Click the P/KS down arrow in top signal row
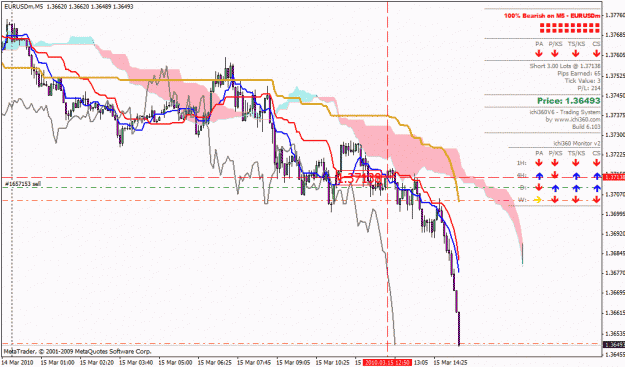Image resolution: width=625 pixels, height=367 pixels. 555,53
